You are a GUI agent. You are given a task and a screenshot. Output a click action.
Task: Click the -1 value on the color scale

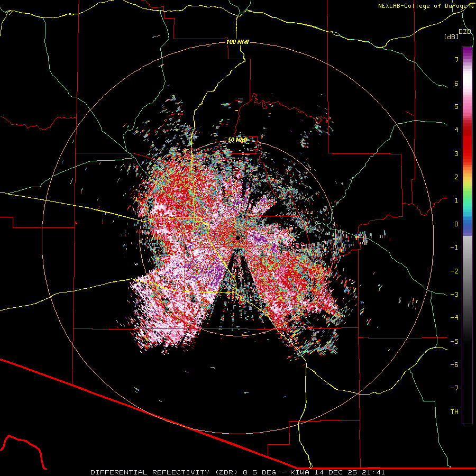coord(454,248)
